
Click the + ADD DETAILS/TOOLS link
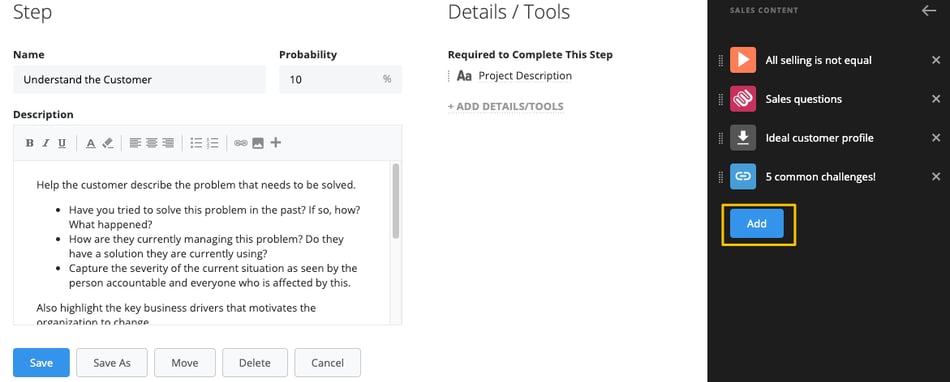tap(505, 107)
